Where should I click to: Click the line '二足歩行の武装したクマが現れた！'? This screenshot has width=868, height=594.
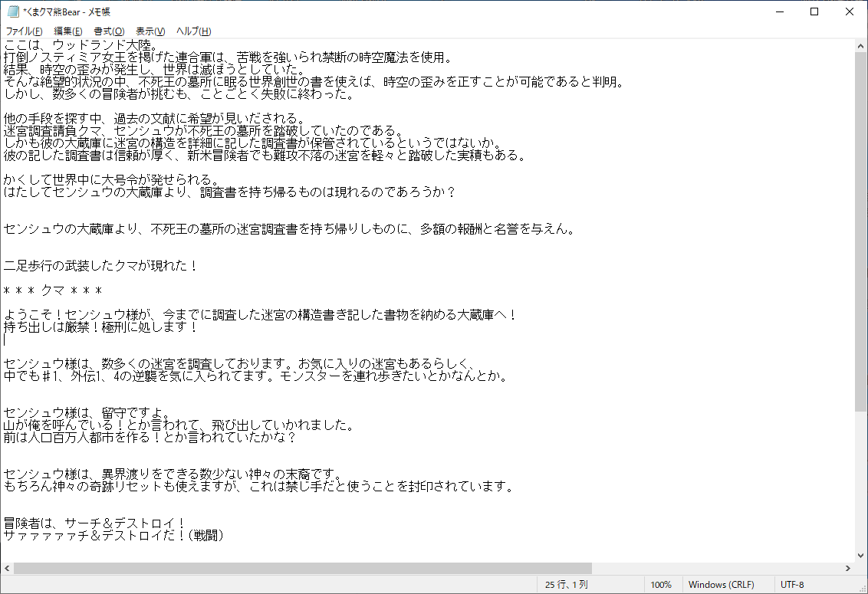pyautogui.click(x=100, y=265)
